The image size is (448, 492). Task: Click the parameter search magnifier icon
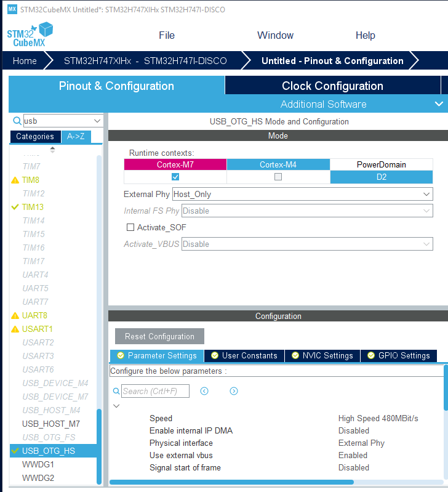[x=116, y=391]
